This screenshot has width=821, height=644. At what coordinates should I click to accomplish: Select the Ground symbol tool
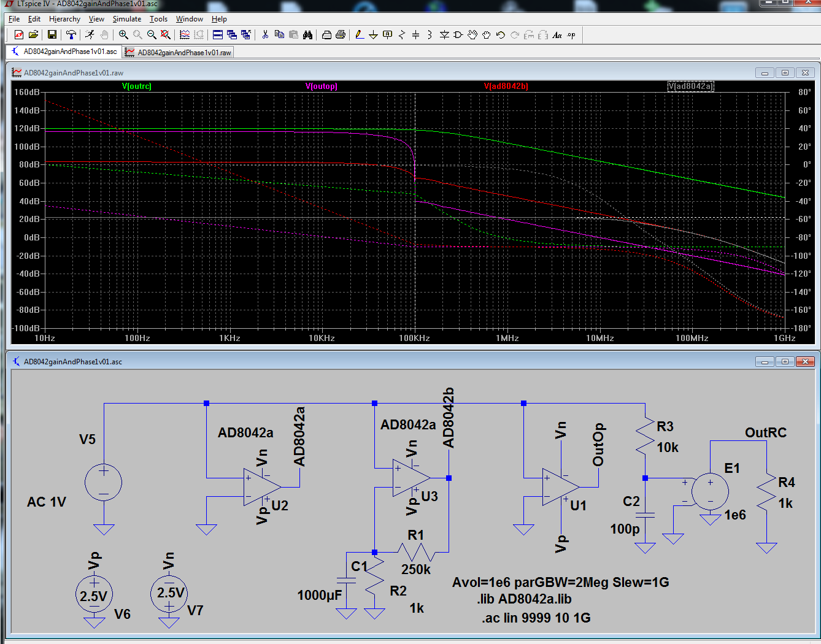(373, 35)
